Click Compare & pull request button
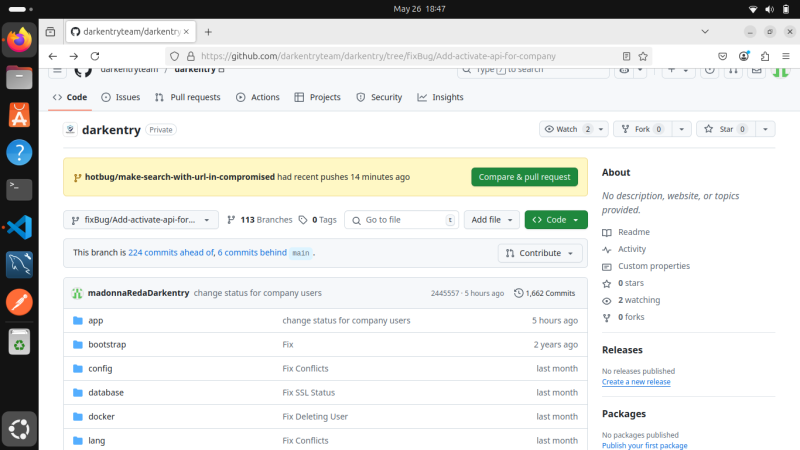The width and height of the screenshot is (800, 450). [524, 177]
